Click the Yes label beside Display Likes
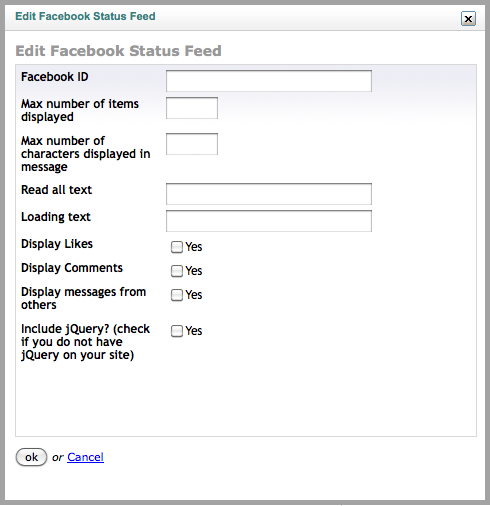This screenshot has height=506, width=490. tap(194, 247)
